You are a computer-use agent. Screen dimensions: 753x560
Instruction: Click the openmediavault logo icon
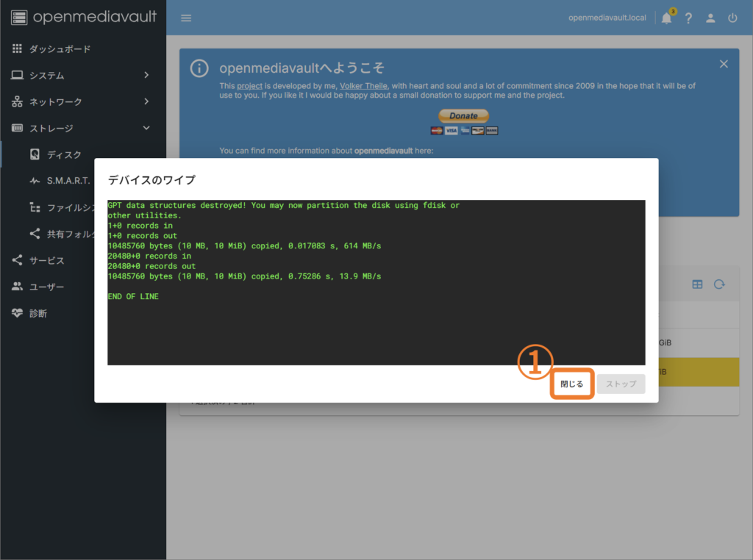tap(19, 18)
